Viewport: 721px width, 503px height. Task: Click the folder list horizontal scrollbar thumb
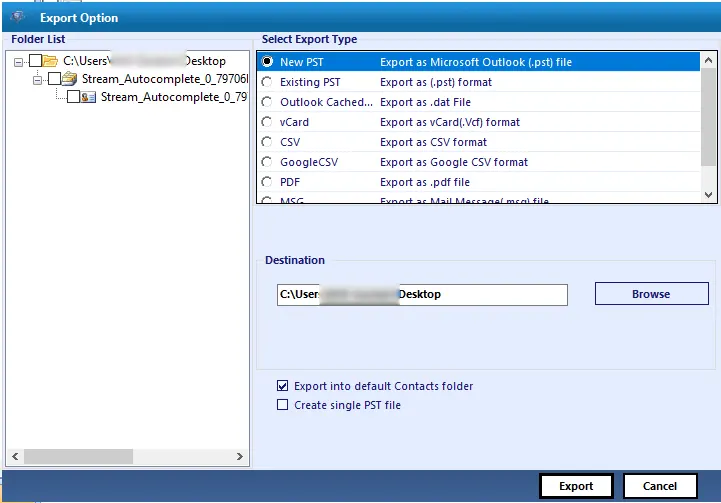tap(78, 456)
